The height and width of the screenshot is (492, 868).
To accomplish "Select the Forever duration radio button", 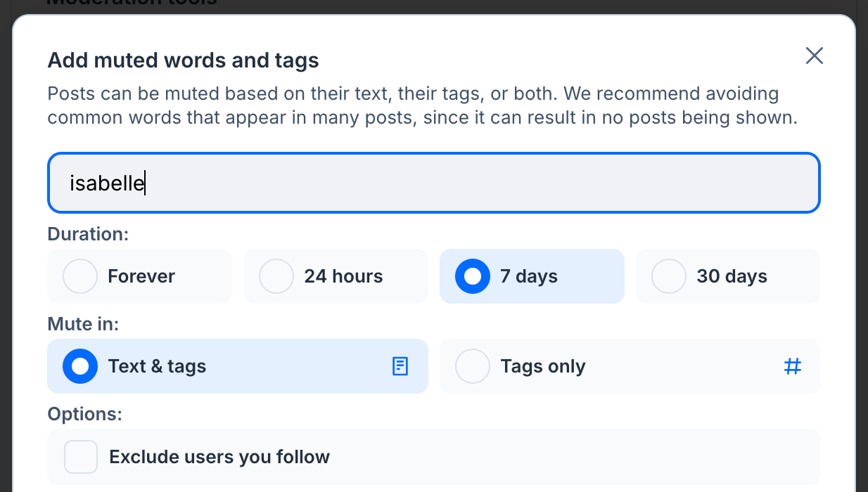I will [80, 276].
